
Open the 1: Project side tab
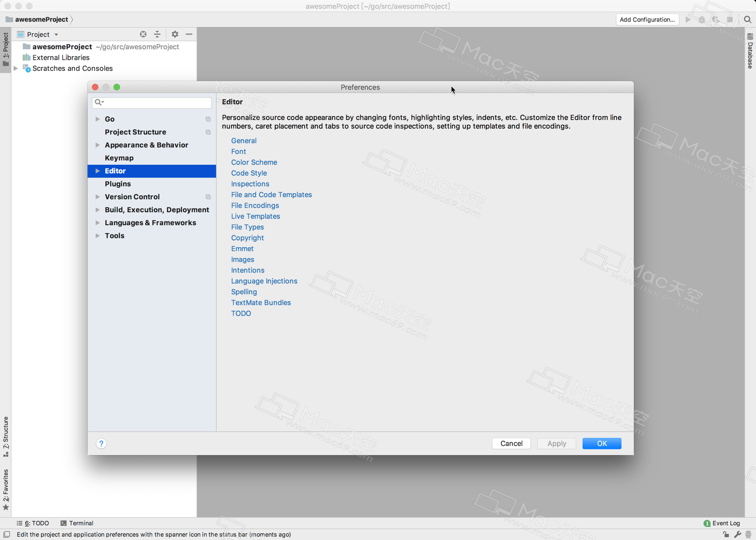coord(5,50)
